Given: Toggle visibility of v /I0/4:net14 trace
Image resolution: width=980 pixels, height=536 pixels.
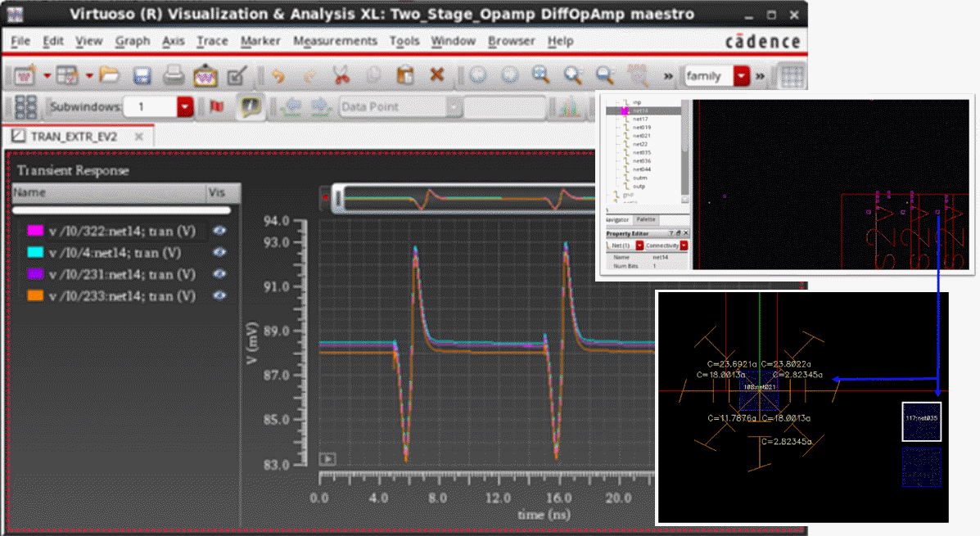Looking at the screenshot, I should click(219, 253).
